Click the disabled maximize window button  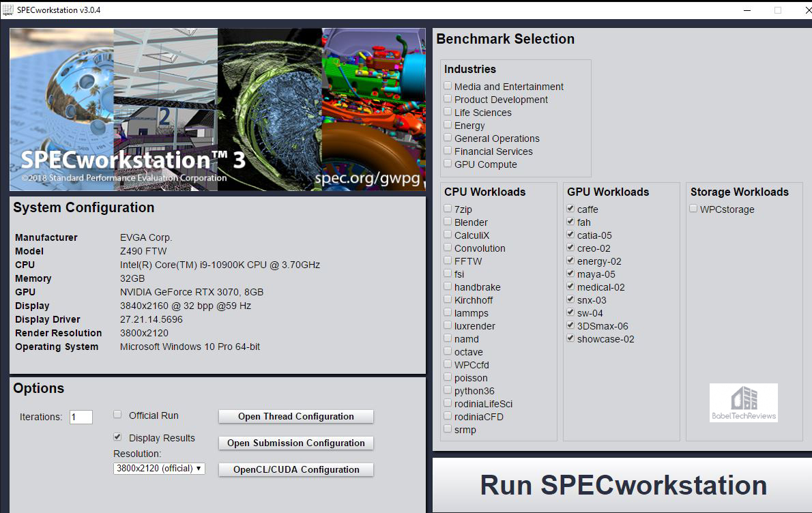[x=778, y=10]
